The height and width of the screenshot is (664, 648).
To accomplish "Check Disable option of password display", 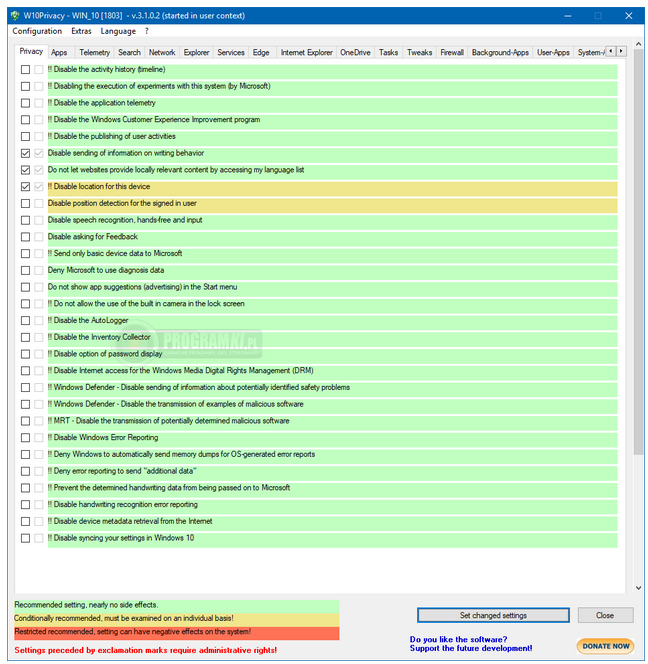I will 25,354.
